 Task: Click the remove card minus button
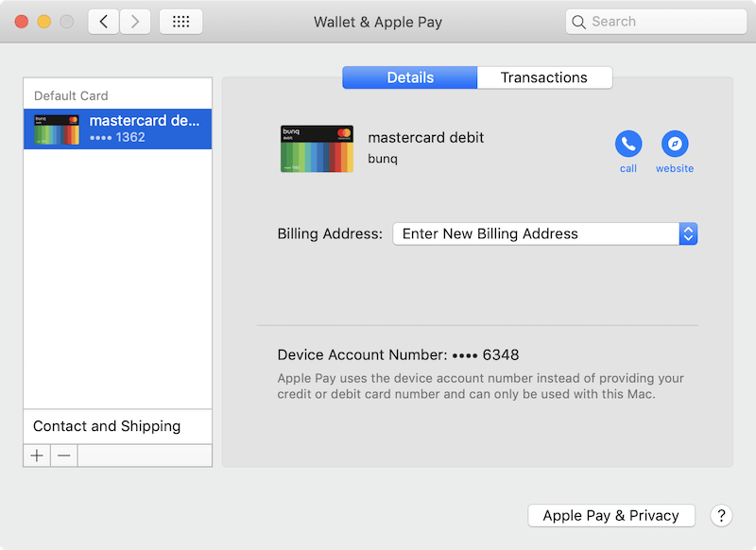pyautogui.click(x=63, y=455)
